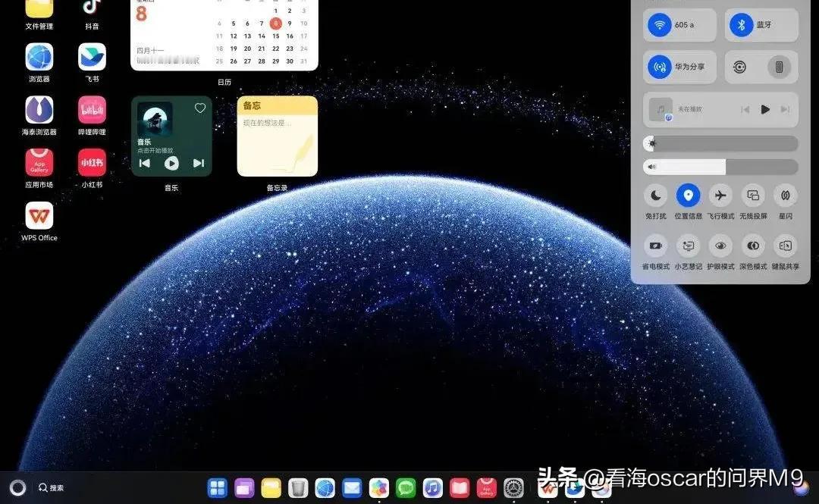Toggle 星闪 in control panel
The width and height of the screenshot is (819, 504).
click(x=786, y=196)
